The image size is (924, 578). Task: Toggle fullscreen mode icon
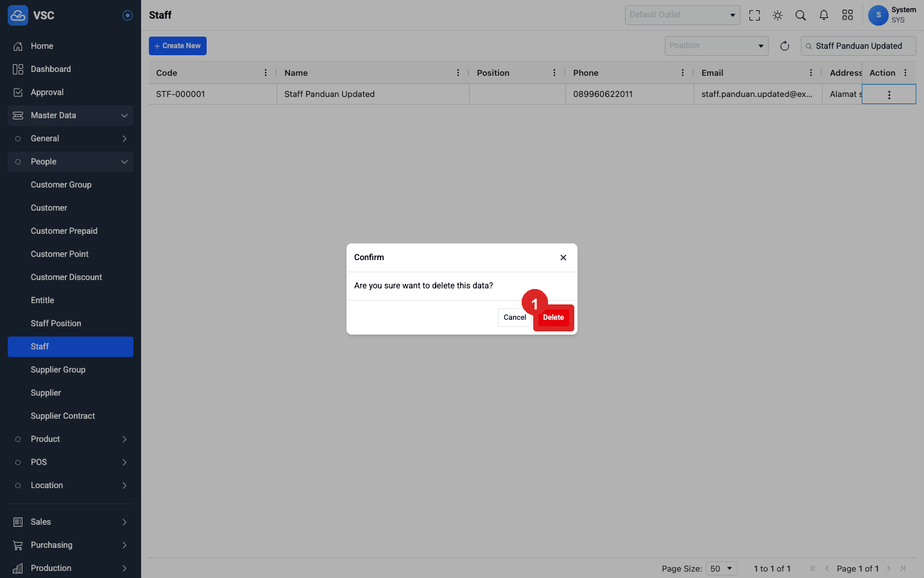[x=755, y=15]
